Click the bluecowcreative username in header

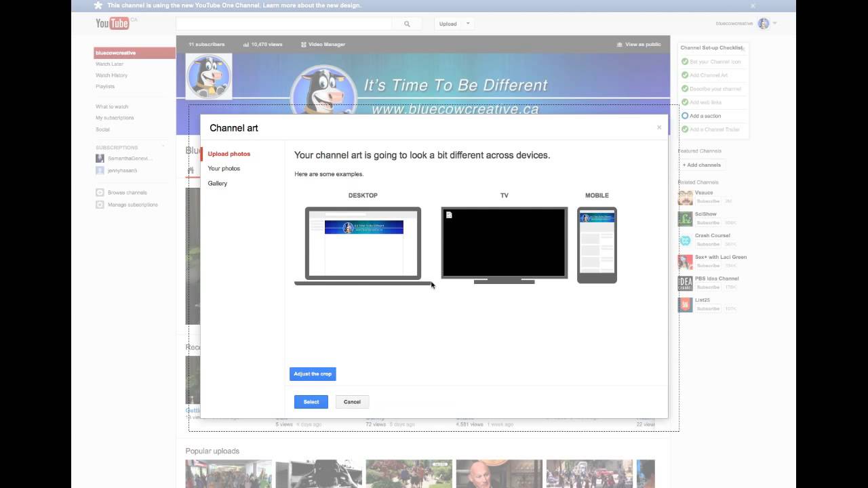click(734, 24)
